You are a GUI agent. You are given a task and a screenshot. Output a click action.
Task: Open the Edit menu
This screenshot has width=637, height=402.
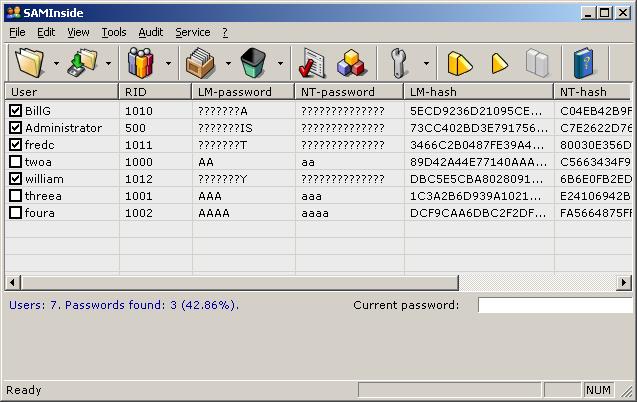46,32
